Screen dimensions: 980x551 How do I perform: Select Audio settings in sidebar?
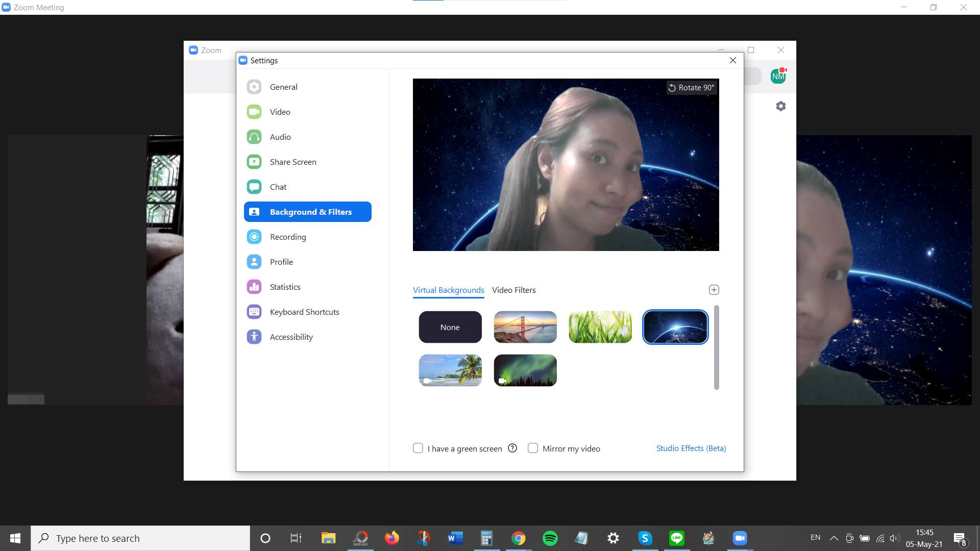point(280,137)
